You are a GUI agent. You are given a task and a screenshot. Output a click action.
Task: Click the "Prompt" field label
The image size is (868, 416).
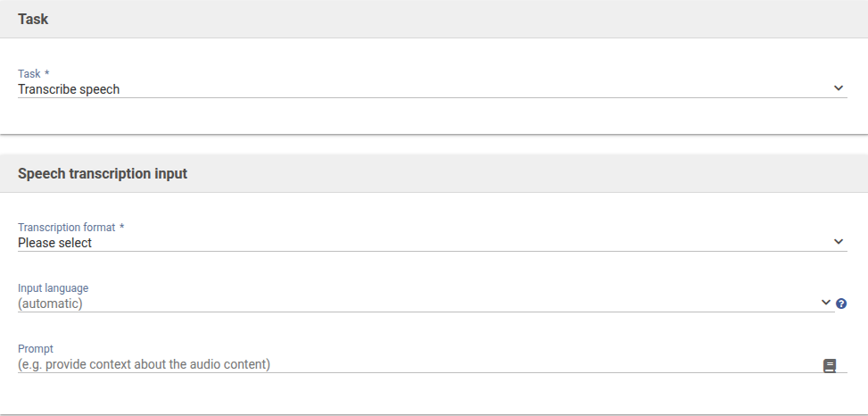(x=37, y=349)
